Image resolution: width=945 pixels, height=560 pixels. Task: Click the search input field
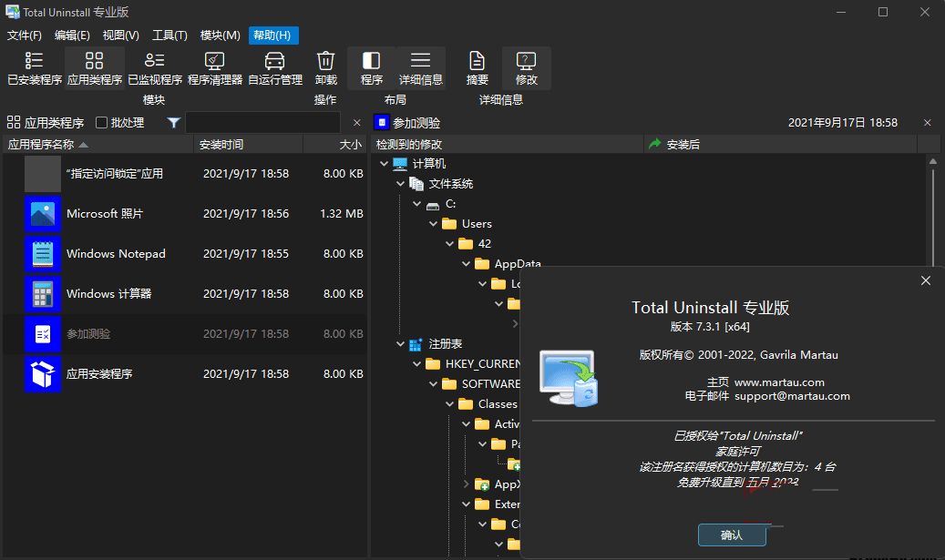(x=262, y=123)
